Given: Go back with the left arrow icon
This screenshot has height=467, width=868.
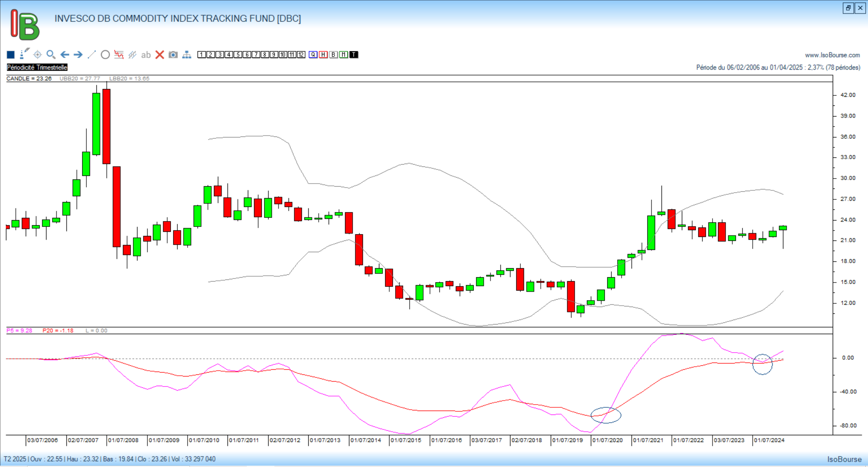Looking at the screenshot, I should (x=65, y=55).
